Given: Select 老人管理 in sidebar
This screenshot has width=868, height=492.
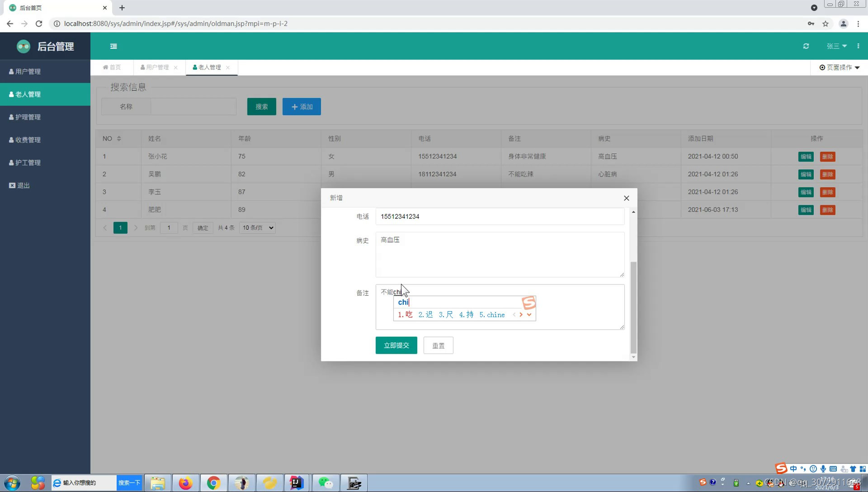Looking at the screenshot, I should coord(45,94).
